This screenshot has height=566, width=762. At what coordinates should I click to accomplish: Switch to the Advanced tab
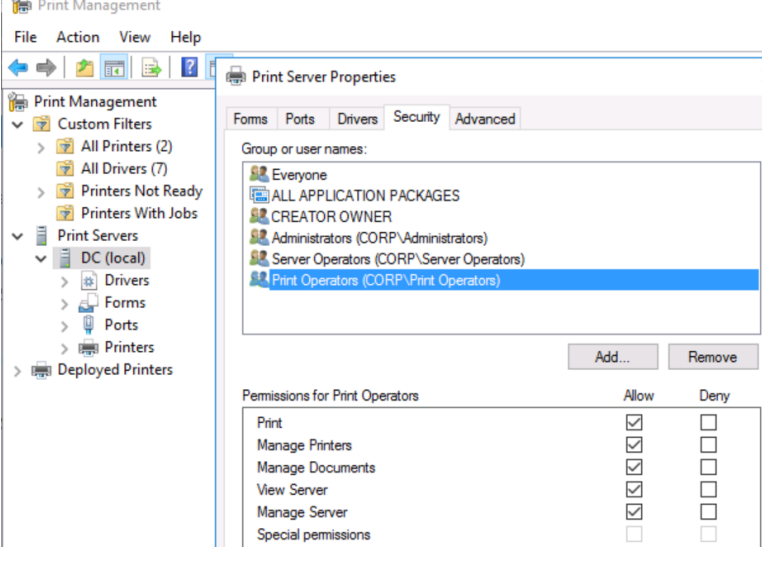485,119
